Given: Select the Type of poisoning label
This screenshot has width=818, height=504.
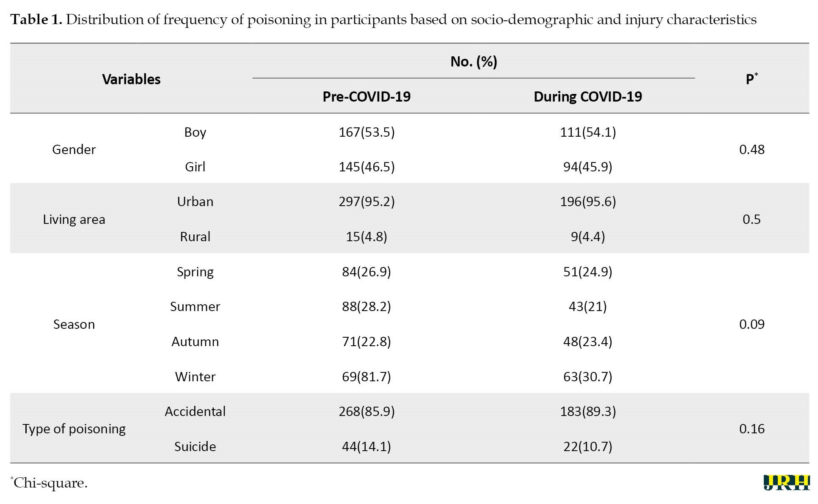Looking at the screenshot, I should (x=74, y=429).
